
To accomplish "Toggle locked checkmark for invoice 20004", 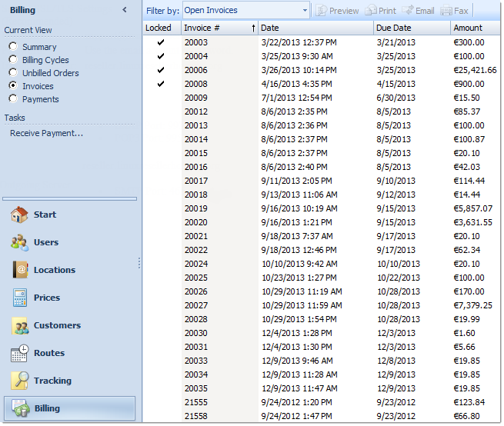I will coord(161,56).
